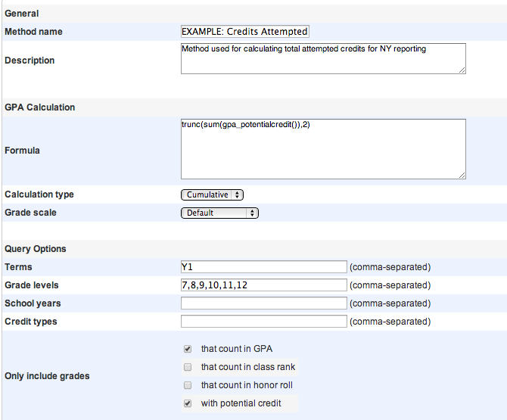Uncheck the 'with potential credit' checkbox
Image resolution: width=507 pixels, height=420 pixels.
(188, 403)
